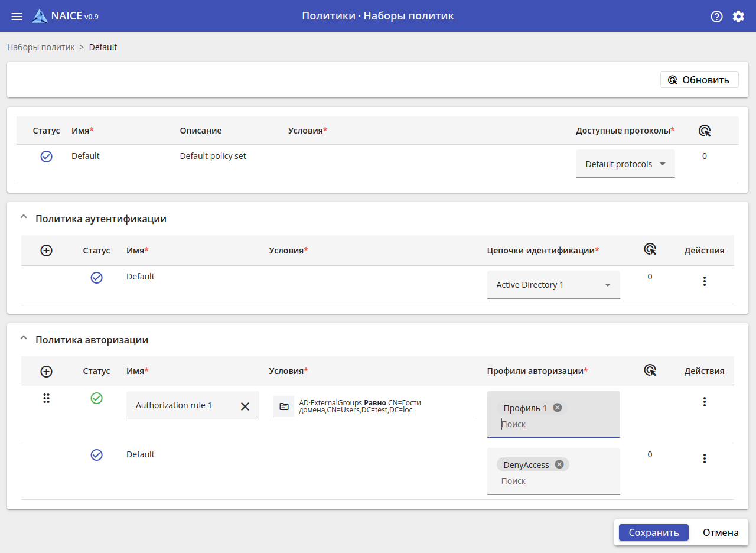This screenshot has height=553, width=756.
Task: Click the Сохранить button
Action: [x=653, y=532]
